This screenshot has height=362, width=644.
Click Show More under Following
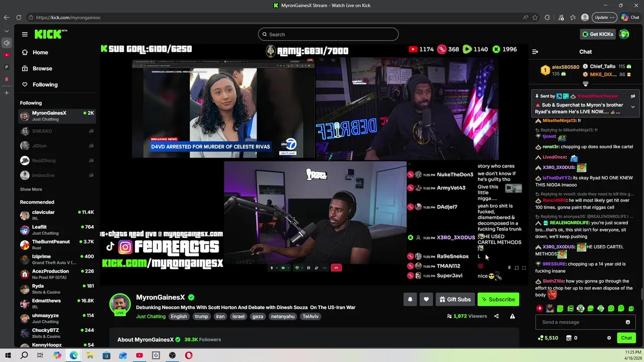[x=31, y=190]
